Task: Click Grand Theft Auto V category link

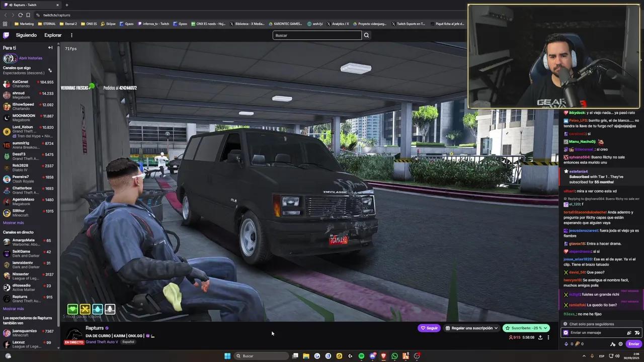Action: point(102,342)
